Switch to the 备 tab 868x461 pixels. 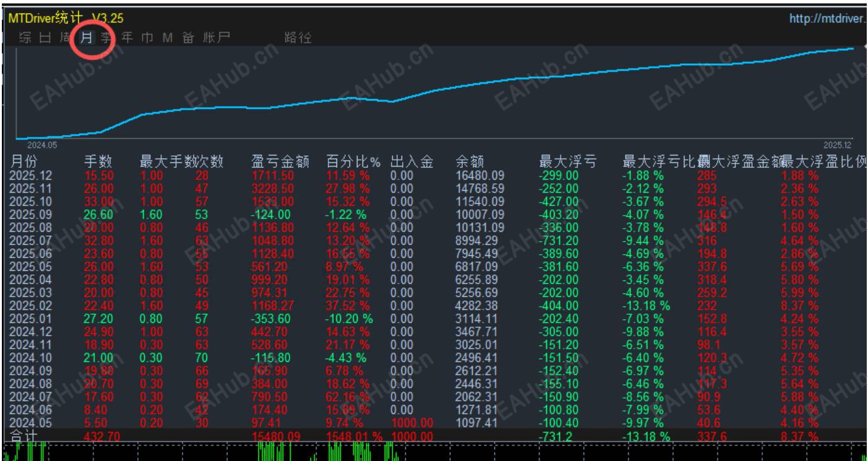click(187, 38)
